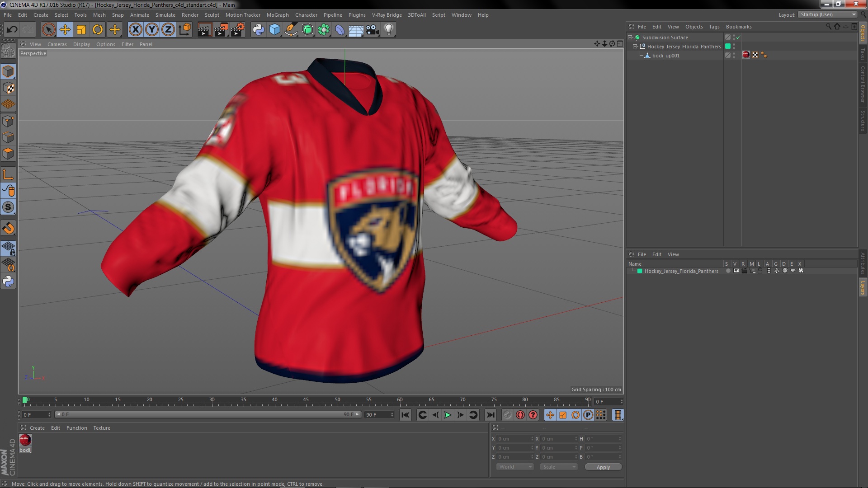Viewport: 868px width, 488px height.
Task: Open the spline pen tool
Action: click(291, 30)
